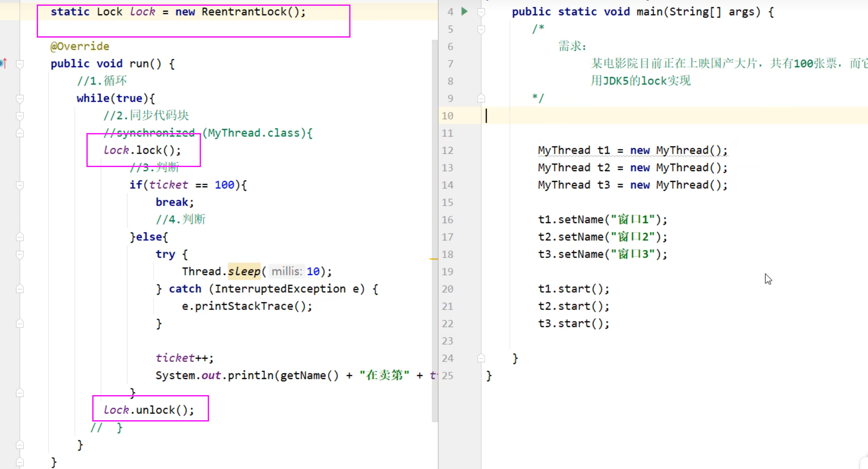Click the override gutter icon next to run()
Image resolution: width=868 pixels, height=469 pixels.
(x=4, y=63)
